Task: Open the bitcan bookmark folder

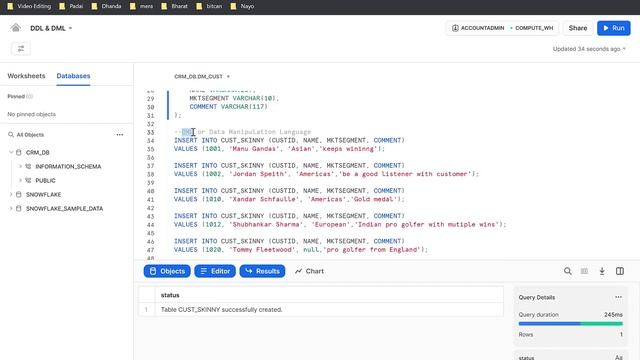Action: pos(209,6)
